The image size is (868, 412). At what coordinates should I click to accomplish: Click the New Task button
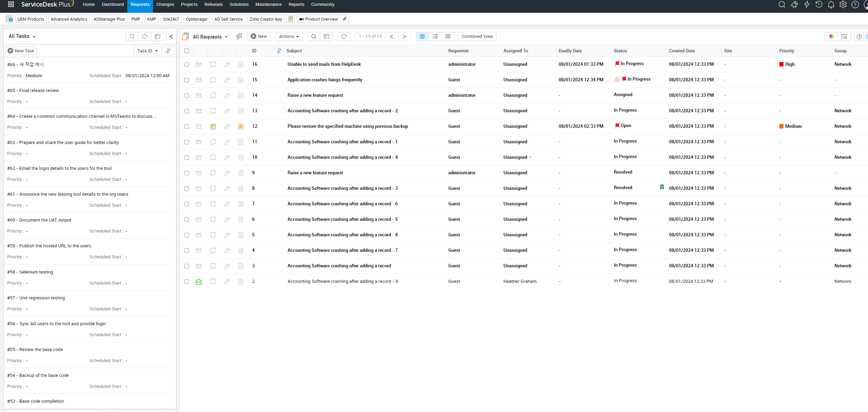[x=21, y=51]
